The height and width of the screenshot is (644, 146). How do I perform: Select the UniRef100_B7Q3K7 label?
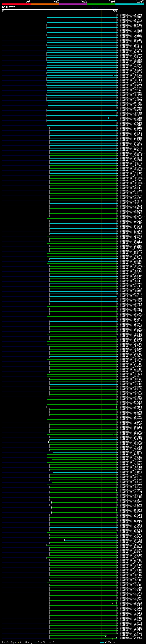pyautogui.click(x=131, y=384)
